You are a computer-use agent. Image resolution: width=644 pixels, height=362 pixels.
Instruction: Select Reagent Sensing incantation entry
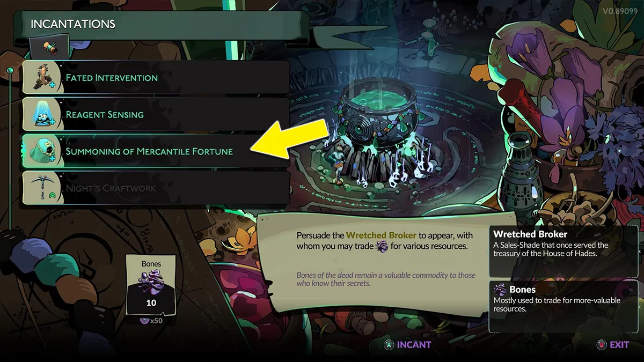(x=156, y=115)
